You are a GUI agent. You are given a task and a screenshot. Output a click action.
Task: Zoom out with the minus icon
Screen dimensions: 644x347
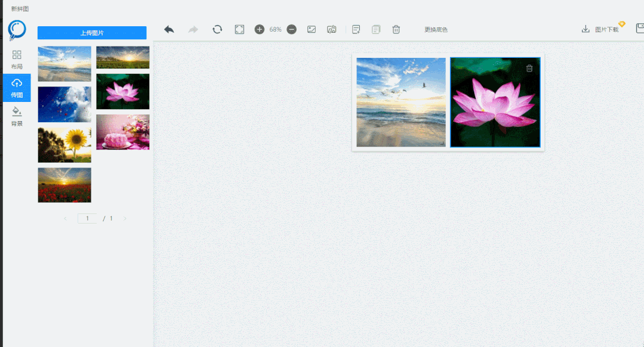point(291,29)
